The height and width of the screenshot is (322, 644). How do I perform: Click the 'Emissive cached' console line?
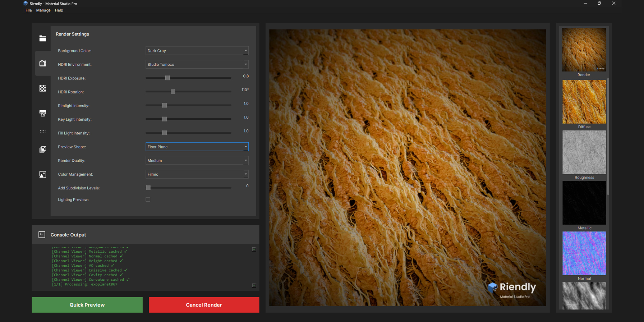[89, 270]
